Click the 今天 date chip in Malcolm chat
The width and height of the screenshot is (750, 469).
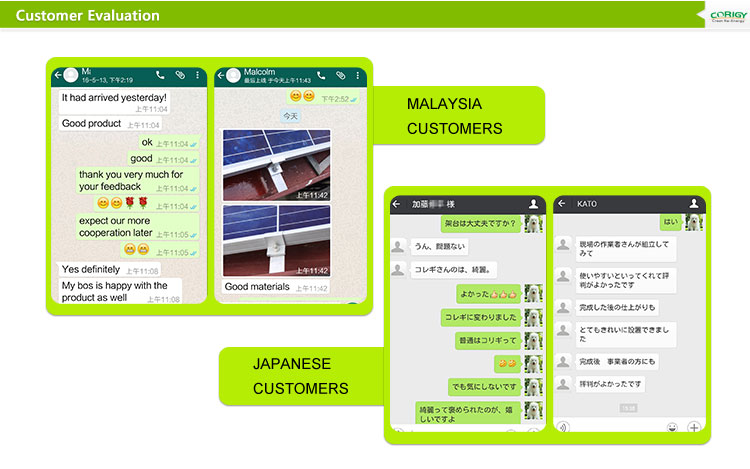click(x=290, y=116)
